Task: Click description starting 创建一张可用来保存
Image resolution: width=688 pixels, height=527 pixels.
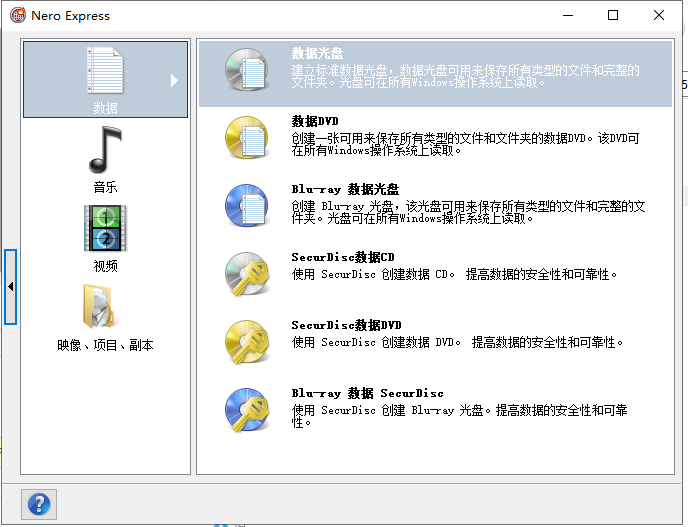Action: point(465,144)
